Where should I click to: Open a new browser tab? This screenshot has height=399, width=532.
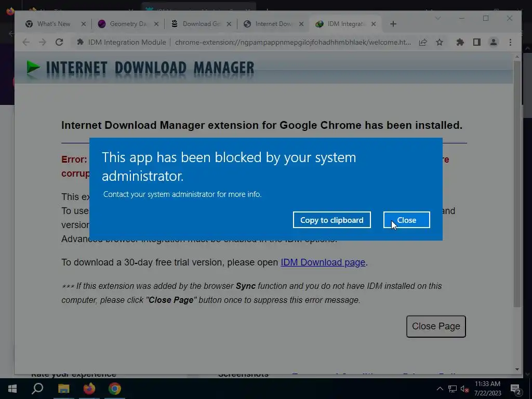coord(393,24)
